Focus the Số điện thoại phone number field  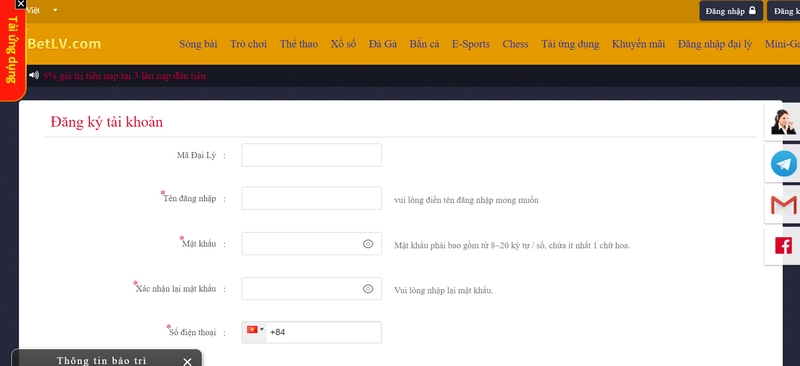[x=324, y=332]
